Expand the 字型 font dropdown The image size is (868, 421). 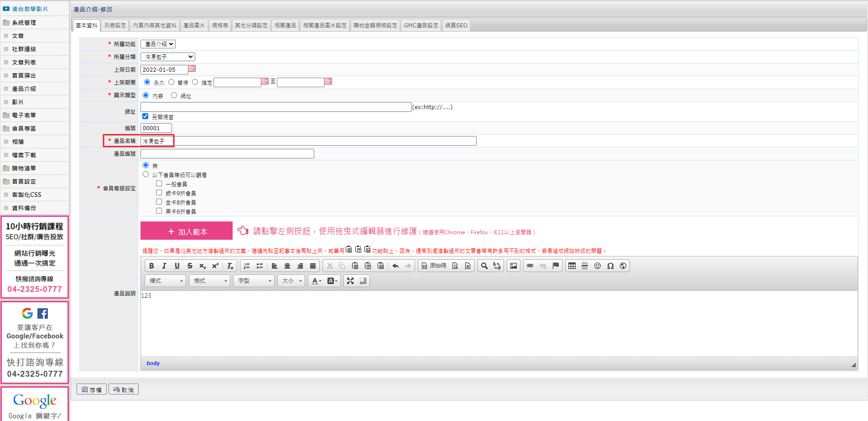(x=254, y=281)
